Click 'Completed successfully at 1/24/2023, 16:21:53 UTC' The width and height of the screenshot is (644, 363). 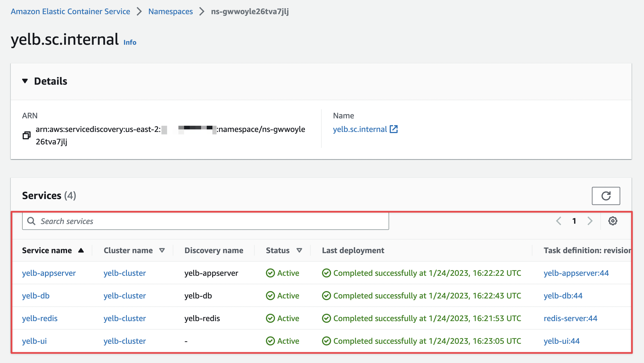pos(427,318)
